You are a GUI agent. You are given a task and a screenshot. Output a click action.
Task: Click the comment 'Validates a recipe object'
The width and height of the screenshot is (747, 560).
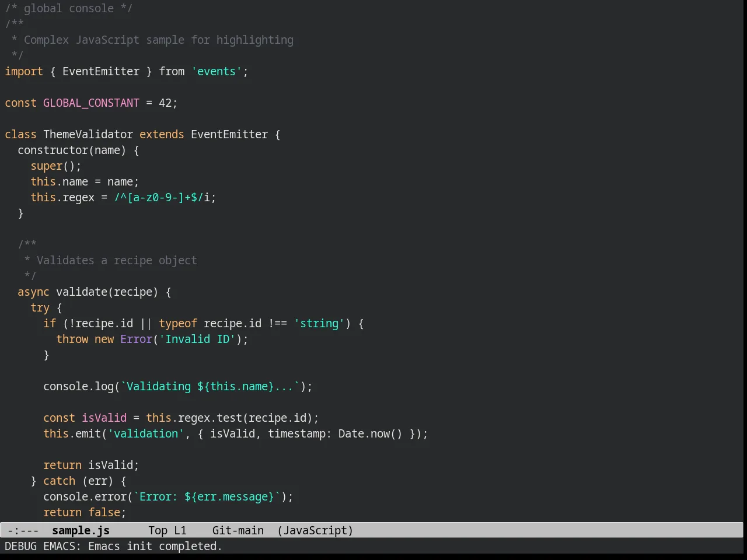[x=117, y=260]
